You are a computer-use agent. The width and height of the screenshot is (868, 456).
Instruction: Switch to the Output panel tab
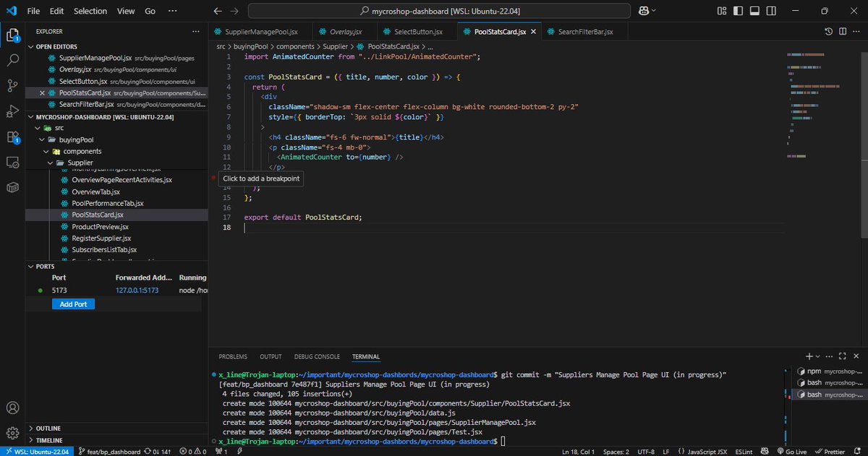271,356
